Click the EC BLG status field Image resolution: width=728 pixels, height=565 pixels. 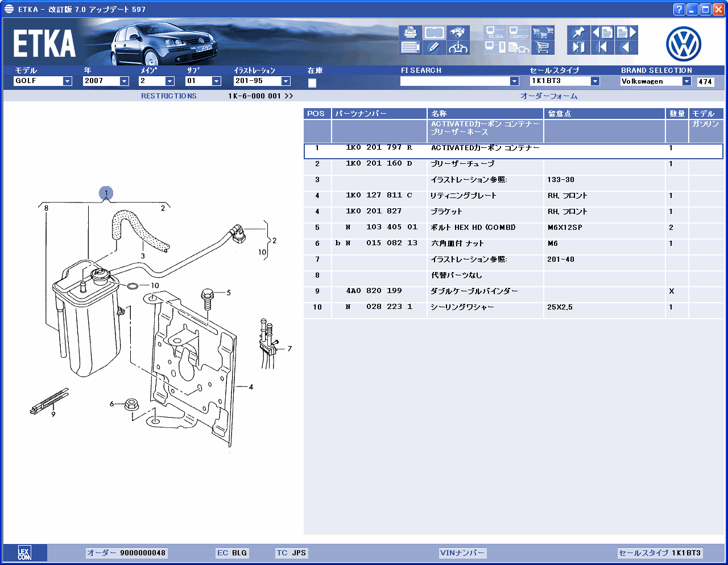[x=232, y=553]
